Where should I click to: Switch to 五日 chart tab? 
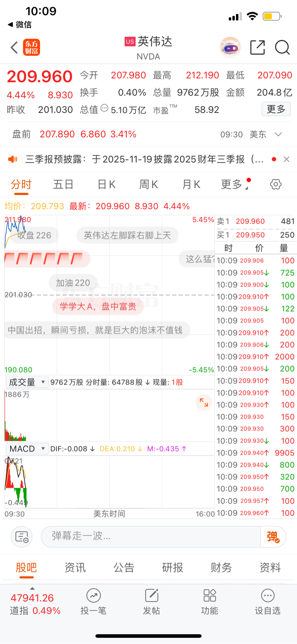coord(63,184)
